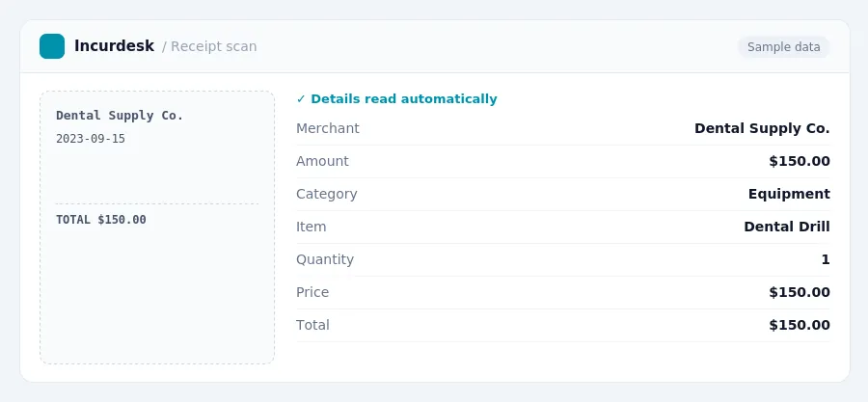Select the Quantity value 1
Viewport: 868px width, 402px height.
coord(826,259)
